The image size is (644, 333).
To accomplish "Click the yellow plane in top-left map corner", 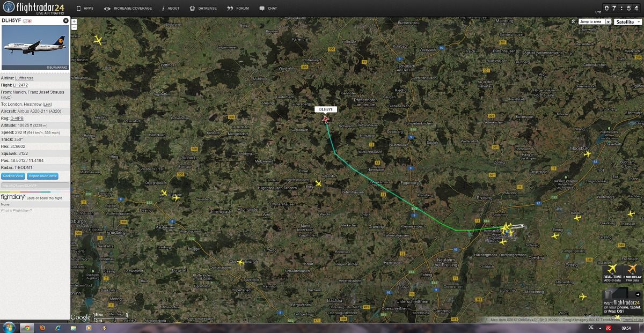I will tap(98, 40).
